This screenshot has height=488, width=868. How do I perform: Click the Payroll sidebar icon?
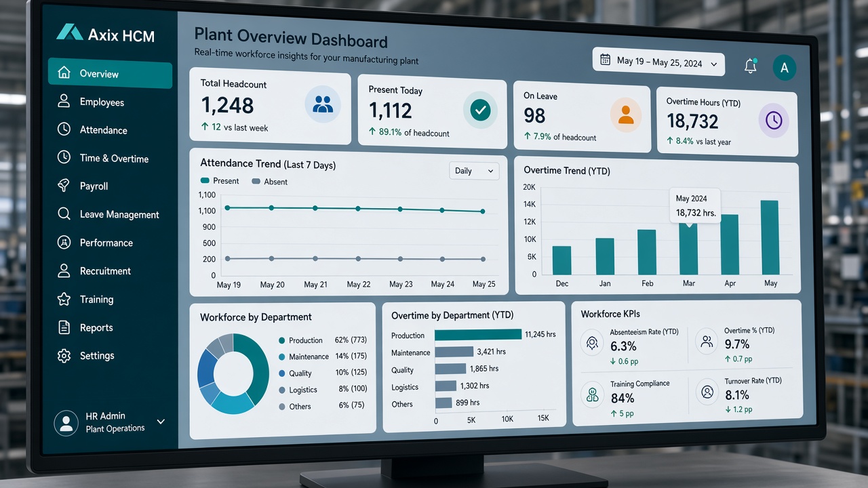(x=64, y=186)
